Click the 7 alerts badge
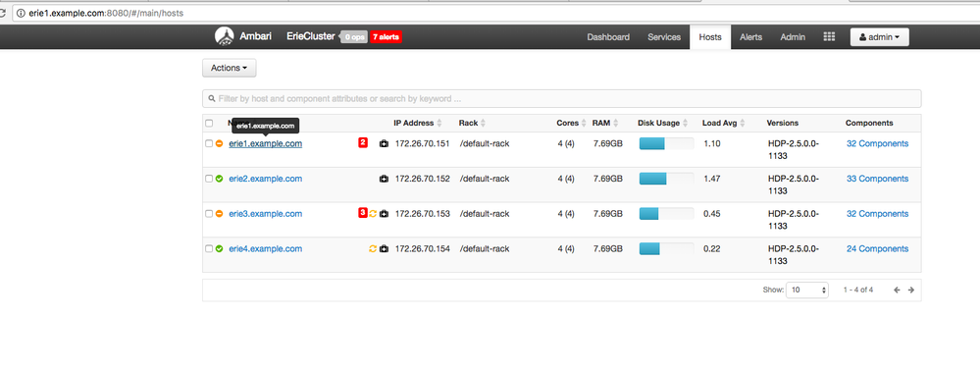 [x=386, y=37]
